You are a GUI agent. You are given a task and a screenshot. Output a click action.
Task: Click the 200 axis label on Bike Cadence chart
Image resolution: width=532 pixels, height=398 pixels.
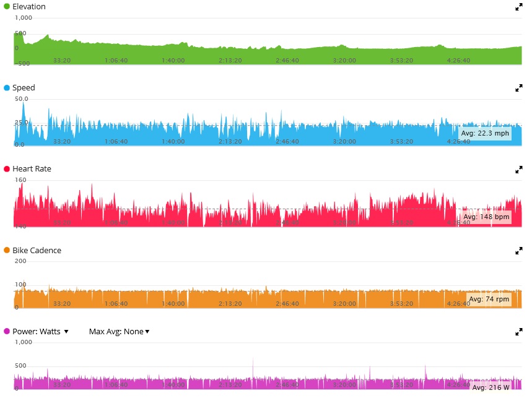(x=20, y=261)
